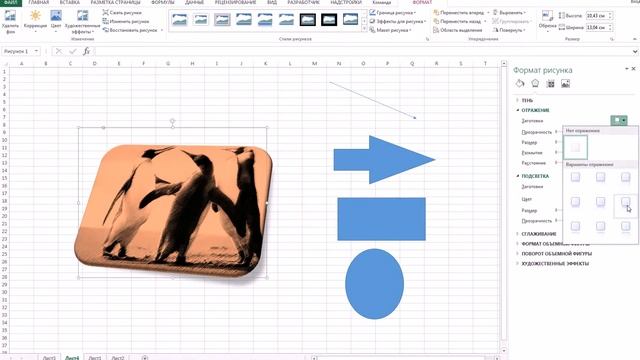Open the Size group dialog launcher
The width and height of the screenshot is (640, 360).
point(612,39)
